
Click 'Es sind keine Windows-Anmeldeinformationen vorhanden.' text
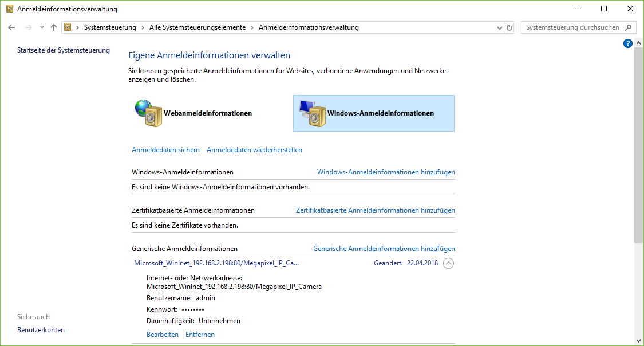(x=220, y=187)
